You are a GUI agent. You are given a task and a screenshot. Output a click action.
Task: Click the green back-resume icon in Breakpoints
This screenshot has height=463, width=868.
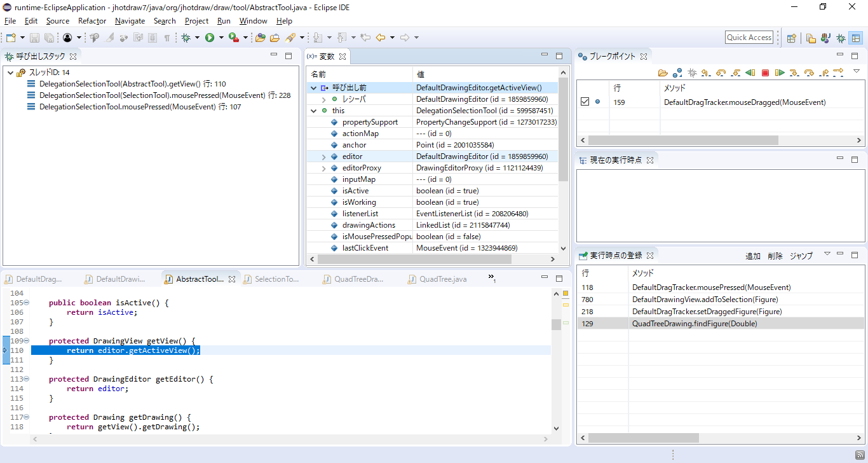750,73
